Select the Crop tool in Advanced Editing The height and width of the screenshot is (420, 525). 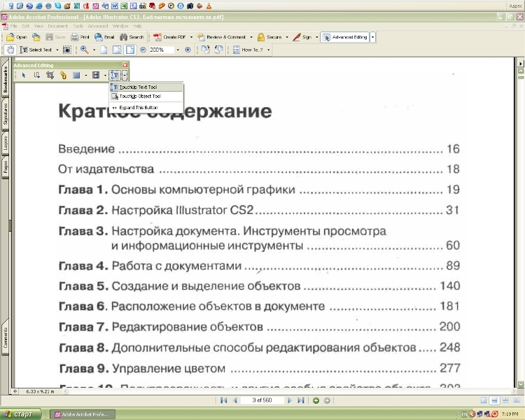tap(50, 75)
